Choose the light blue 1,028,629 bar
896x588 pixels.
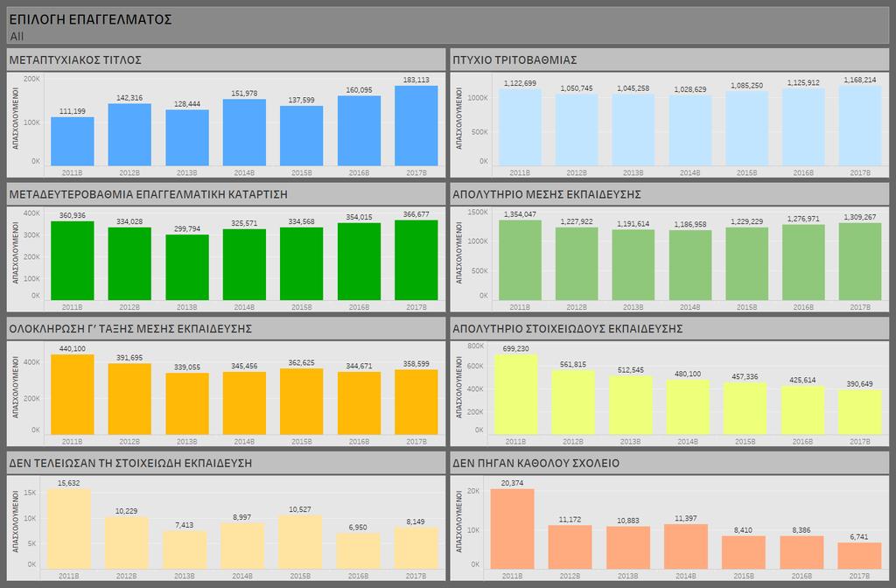(x=690, y=131)
